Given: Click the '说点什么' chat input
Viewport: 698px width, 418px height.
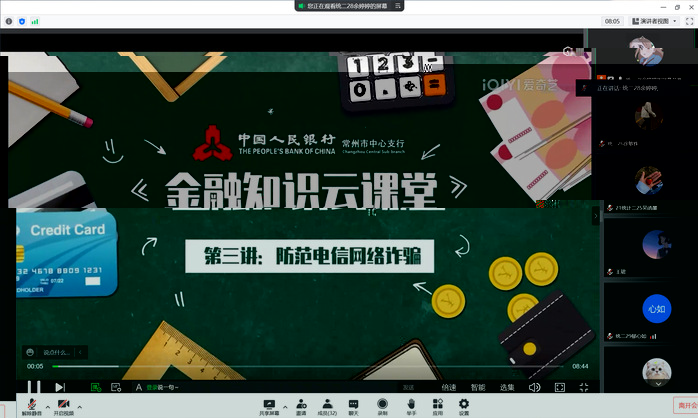Looking at the screenshot, I should [x=57, y=353].
